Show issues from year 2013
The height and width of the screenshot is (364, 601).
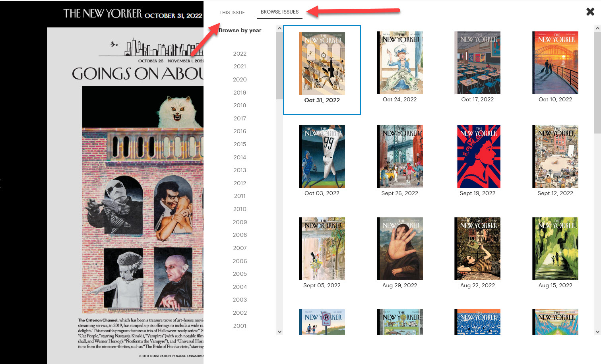[240, 170]
